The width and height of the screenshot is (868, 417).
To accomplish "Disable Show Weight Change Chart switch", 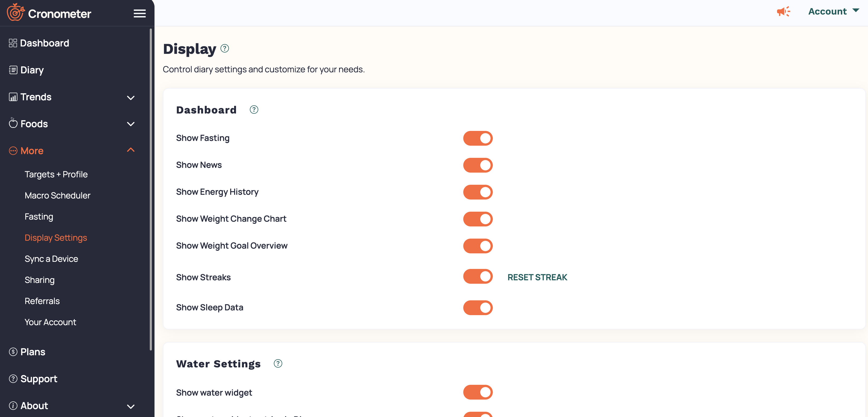I will [478, 219].
